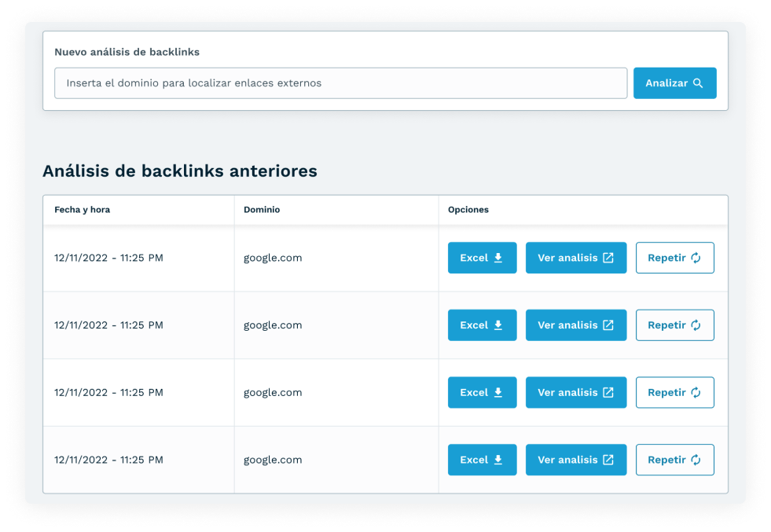Repetir refresh icon in the third row

coord(696,392)
